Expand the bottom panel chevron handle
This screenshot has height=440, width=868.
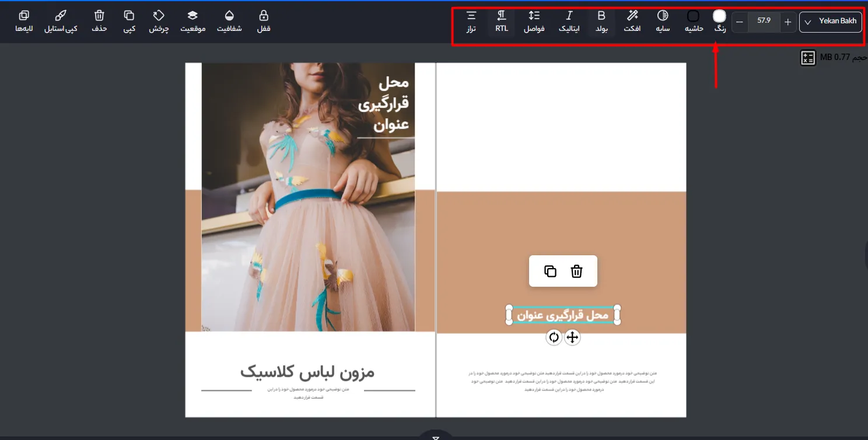tap(435, 437)
